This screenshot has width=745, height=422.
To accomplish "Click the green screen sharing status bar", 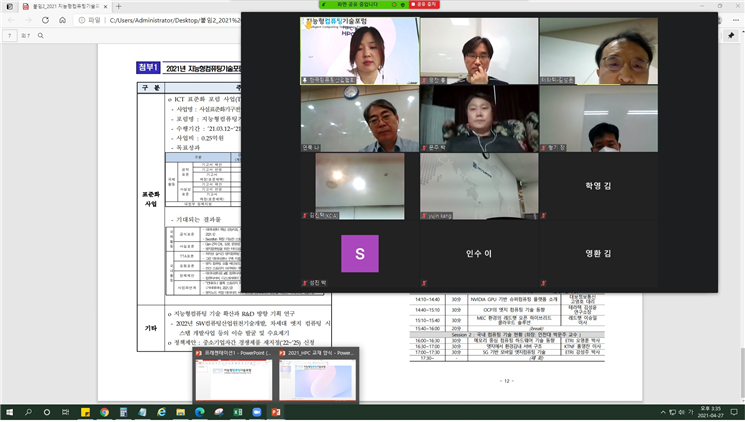I will pos(364,4).
